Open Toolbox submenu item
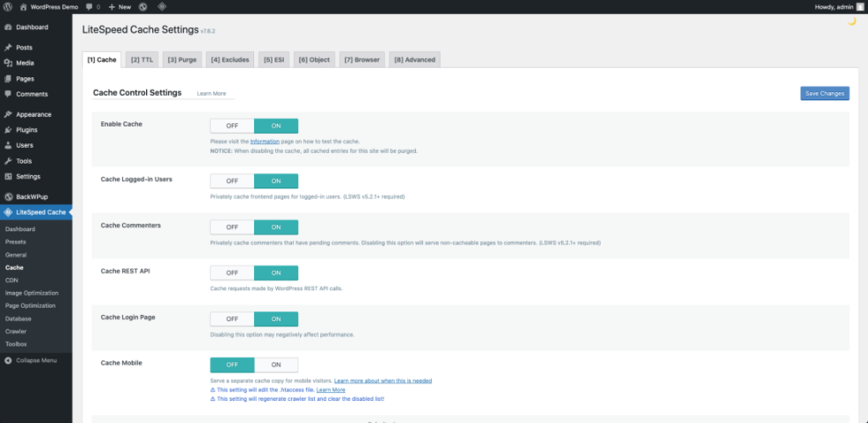868x423 pixels. pyautogui.click(x=16, y=344)
